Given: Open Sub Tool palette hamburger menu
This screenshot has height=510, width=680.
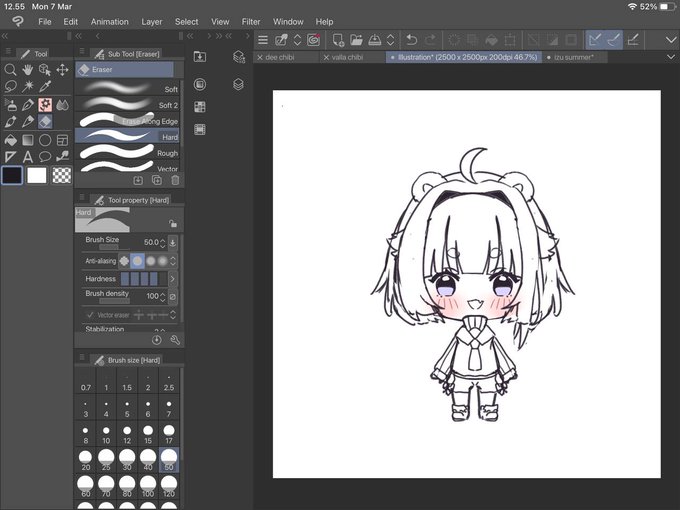Looking at the screenshot, I should click(x=82, y=52).
